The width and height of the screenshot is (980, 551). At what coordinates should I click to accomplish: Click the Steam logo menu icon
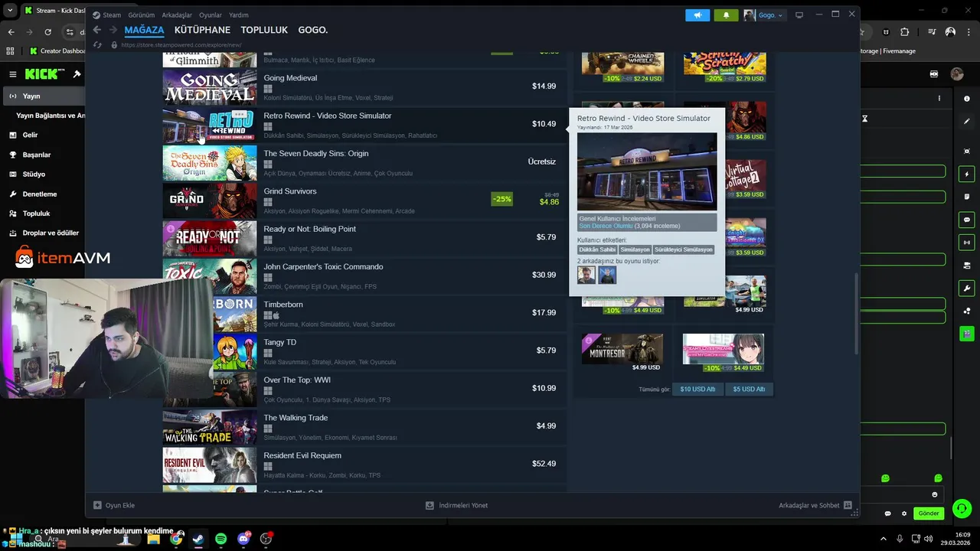pos(96,15)
